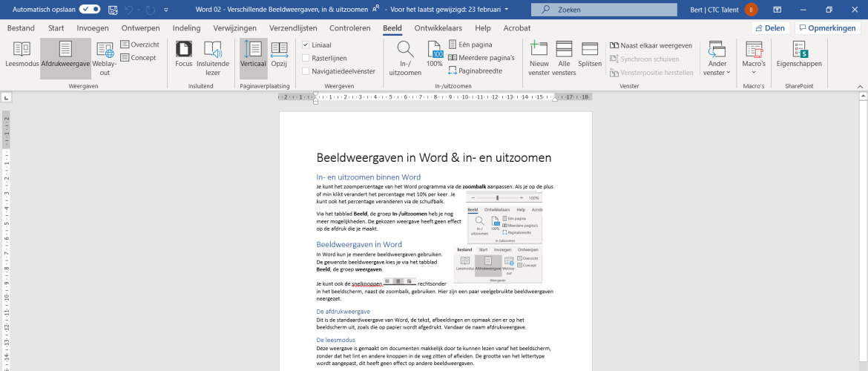
Task: Open Quick Access Toolbar customize dropdown
Action: pos(167,10)
